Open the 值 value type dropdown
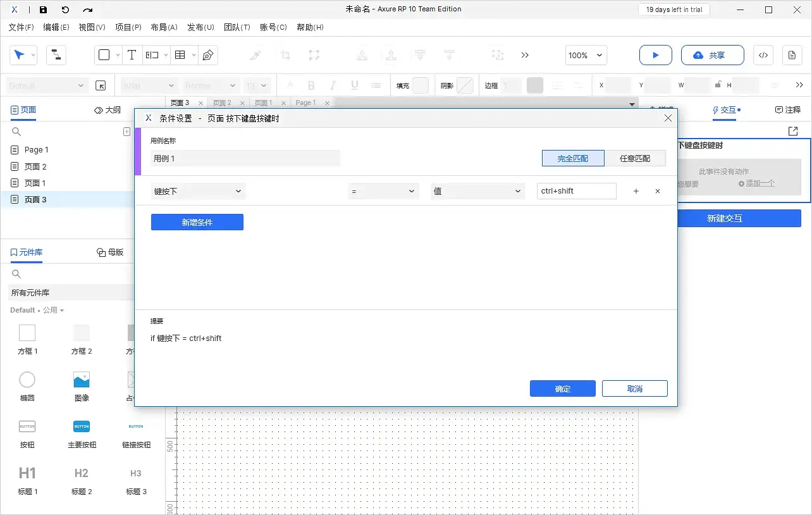The image size is (812, 515). tap(477, 190)
